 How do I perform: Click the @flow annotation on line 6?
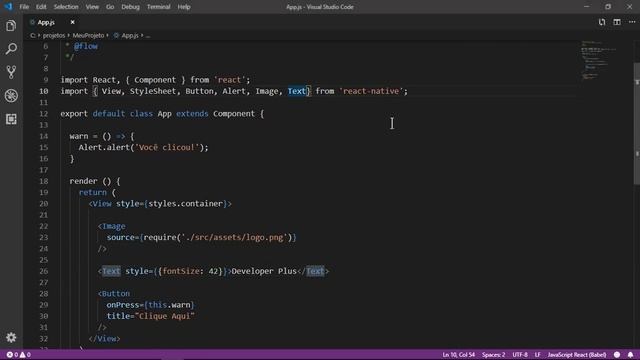(x=86, y=46)
